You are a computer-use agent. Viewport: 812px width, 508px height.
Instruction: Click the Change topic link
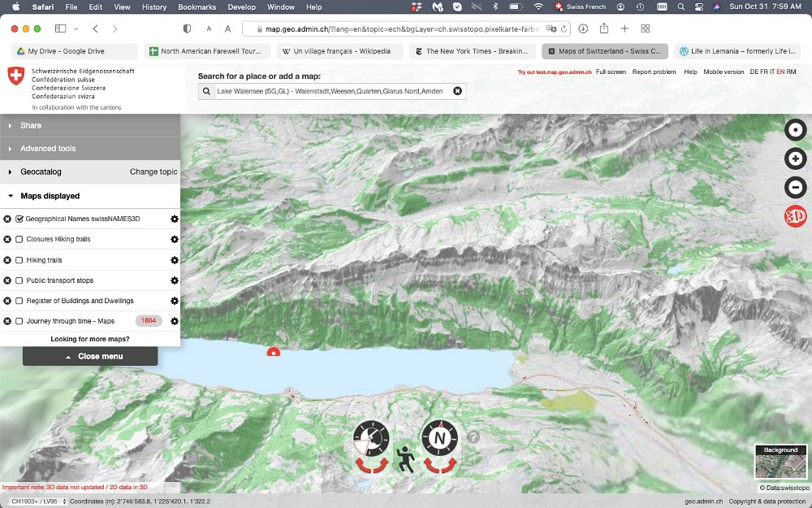click(153, 172)
